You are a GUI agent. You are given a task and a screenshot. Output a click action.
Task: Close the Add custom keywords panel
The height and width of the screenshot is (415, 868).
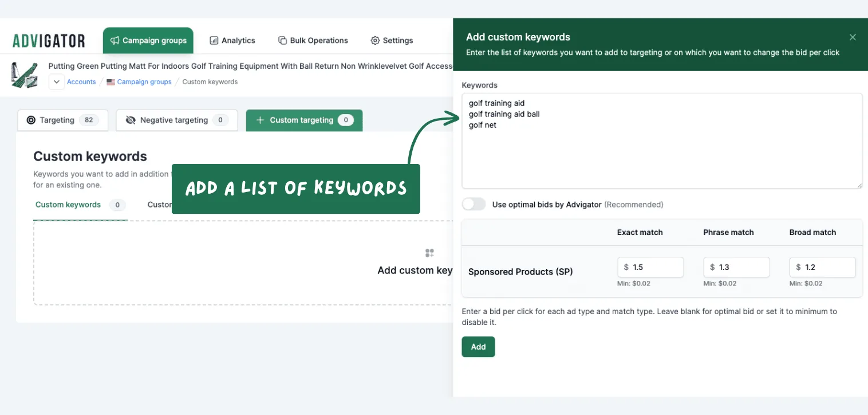[853, 37]
